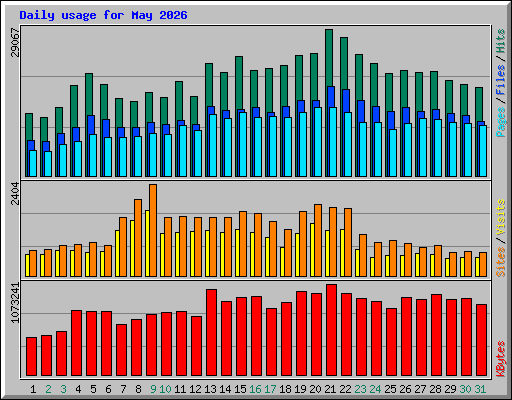Select the red KBytes bar for day 13
Screen dimensions: 512x400
pyautogui.click(x=211, y=333)
